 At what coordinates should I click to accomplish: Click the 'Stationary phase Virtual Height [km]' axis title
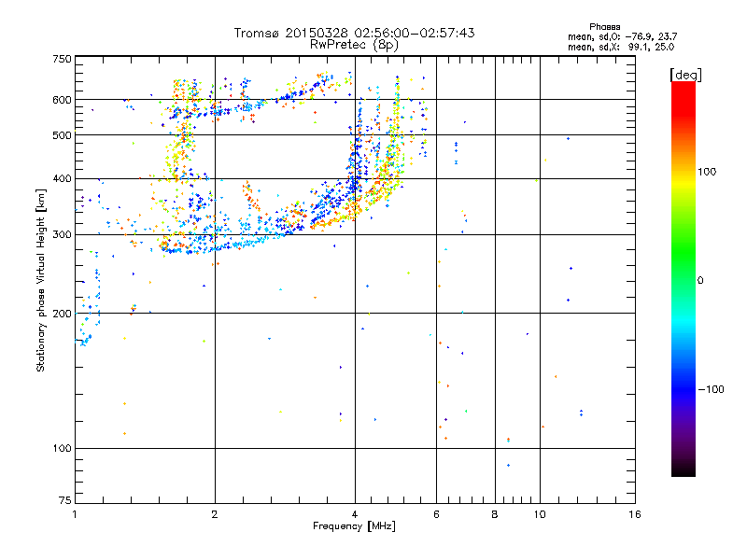point(41,280)
